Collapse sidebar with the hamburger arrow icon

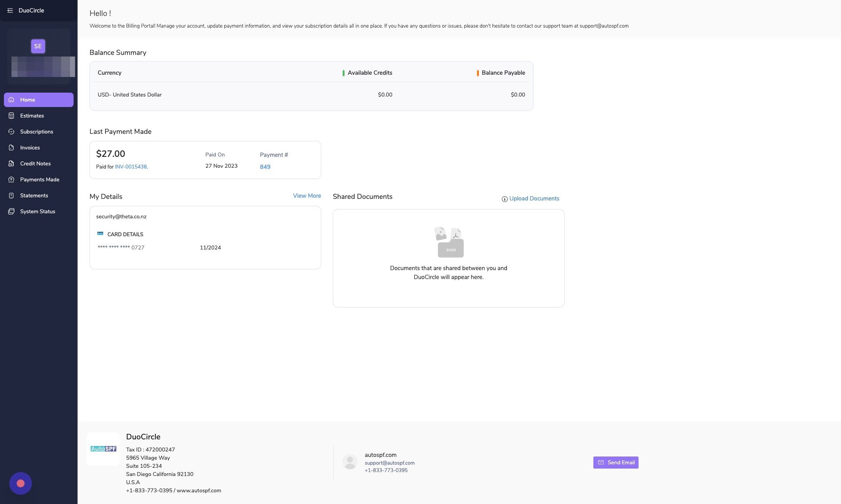pos(10,11)
